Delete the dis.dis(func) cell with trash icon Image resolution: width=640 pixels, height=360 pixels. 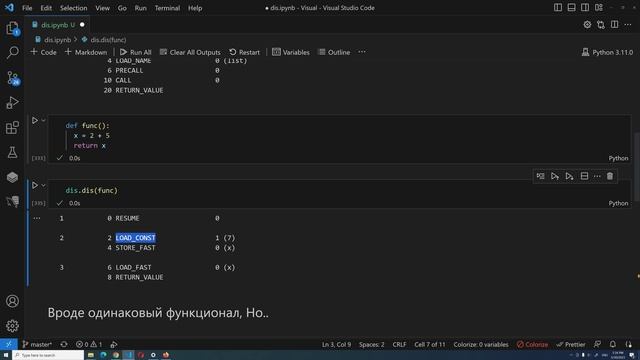pyautogui.click(x=610, y=176)
